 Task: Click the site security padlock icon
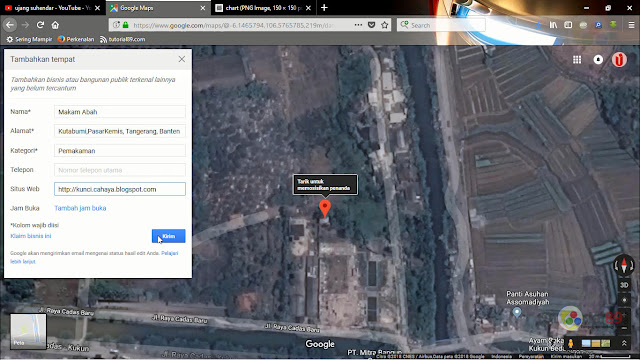pyautogui.click(x=126, y=25)
